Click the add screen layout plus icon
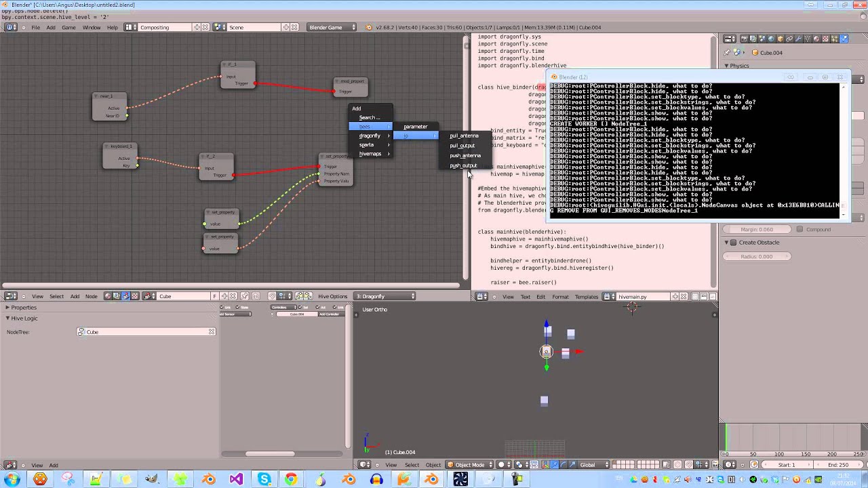 tap(197, 27)
